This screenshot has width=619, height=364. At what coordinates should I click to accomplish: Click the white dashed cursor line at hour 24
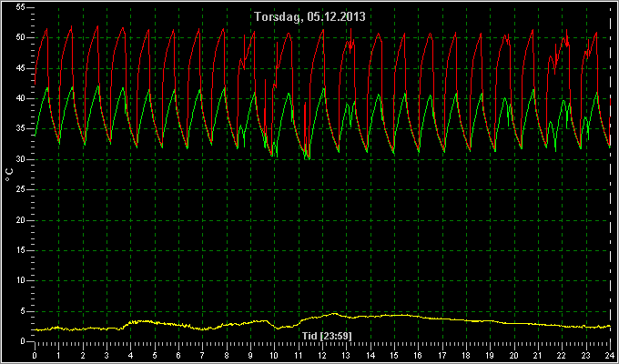coord(610,177)
